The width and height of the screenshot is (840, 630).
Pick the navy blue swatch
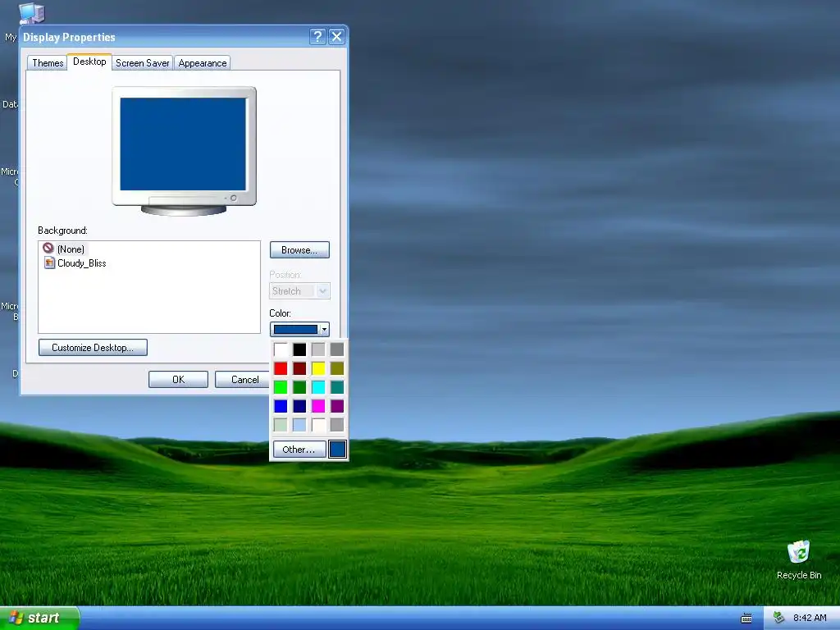click(299, 406)
